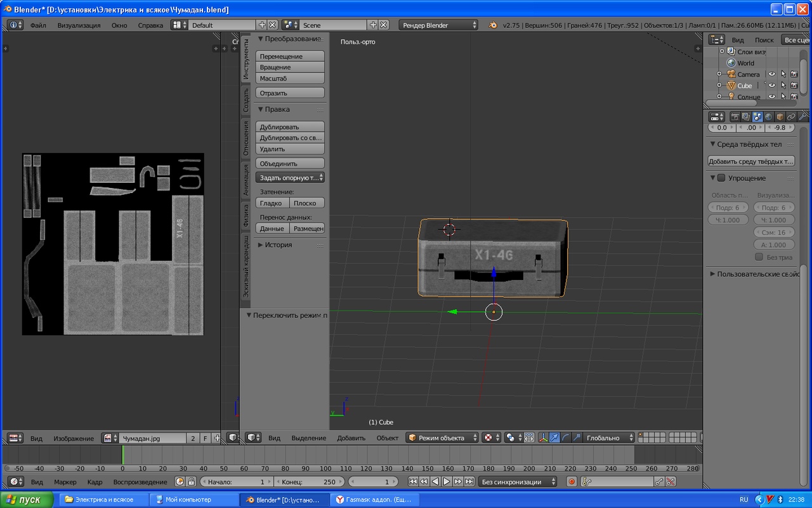Click the Конец end frame field
This screenshot has height=508, width=812.
pyautogui.click(x=308, y=482)
